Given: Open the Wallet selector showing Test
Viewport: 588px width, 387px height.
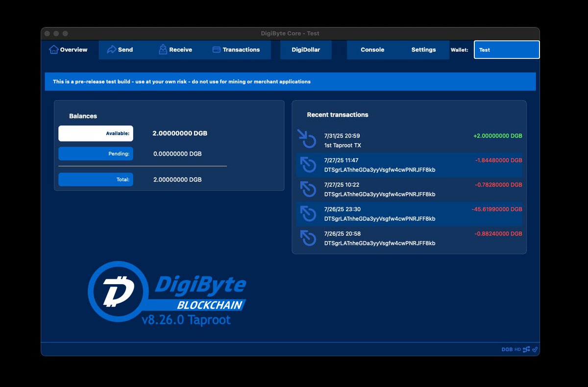Looking at the screenshot, I should click(506, 49).
